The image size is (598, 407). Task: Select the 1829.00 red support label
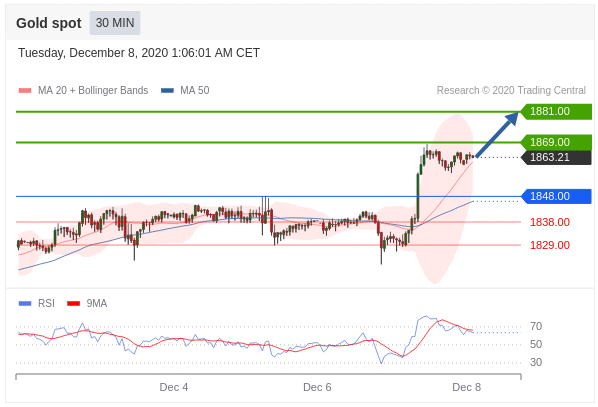(x=550, y=245)
